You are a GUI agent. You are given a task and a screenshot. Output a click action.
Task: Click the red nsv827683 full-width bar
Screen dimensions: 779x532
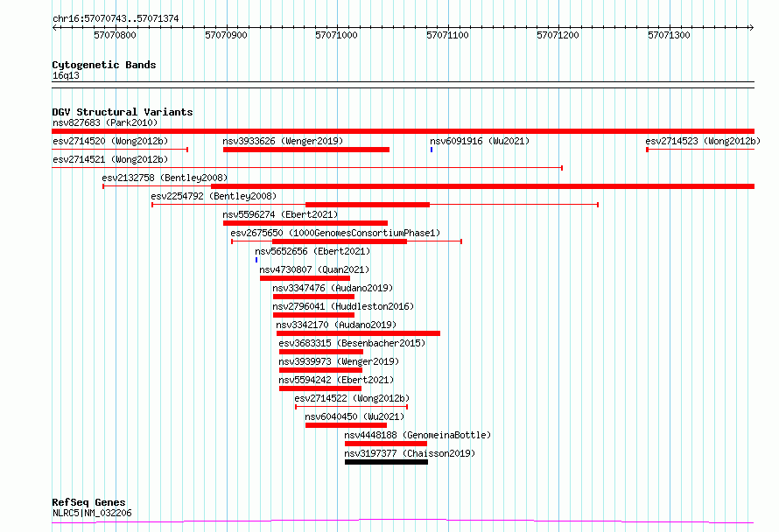[x=403, y=131]
